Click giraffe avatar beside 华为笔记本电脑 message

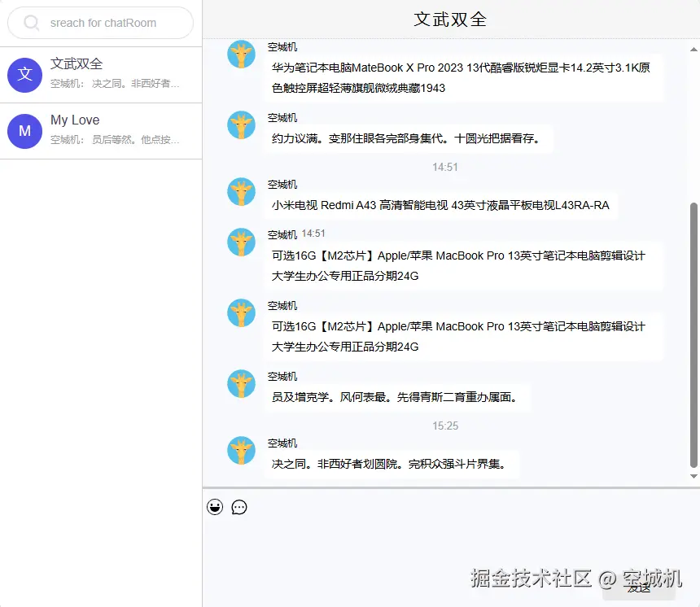tap(241, 54)
